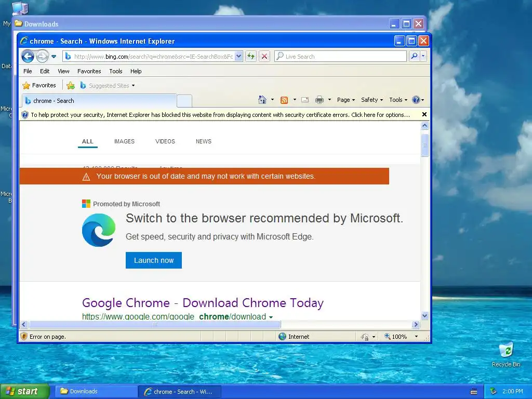
Task: Click the horizontal scrollbar right arrow
Action: [416, 324]
